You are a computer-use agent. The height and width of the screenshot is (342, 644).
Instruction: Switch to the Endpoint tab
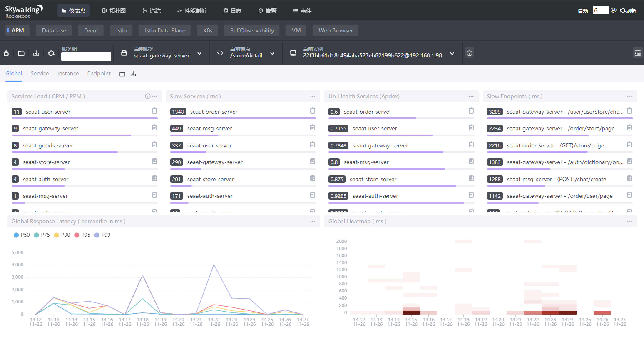(99, 74)
